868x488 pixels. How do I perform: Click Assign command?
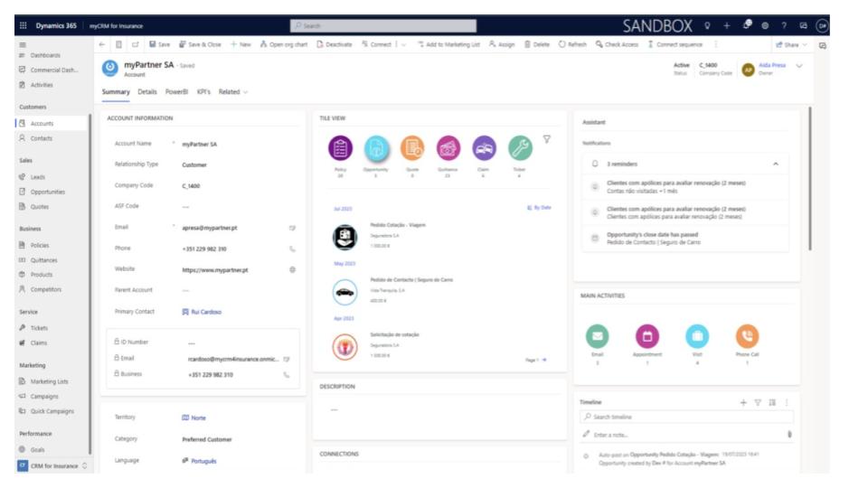click(x=502, y=44)
